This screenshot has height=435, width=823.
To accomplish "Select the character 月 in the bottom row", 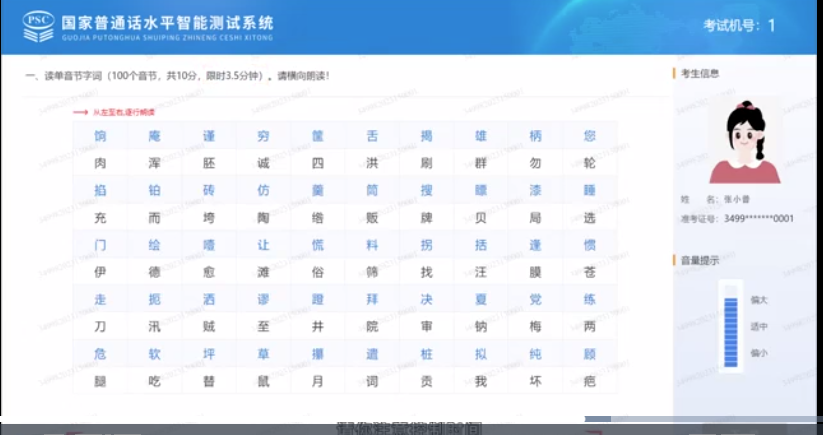I will pyautogui.click(x=317, y=381).
